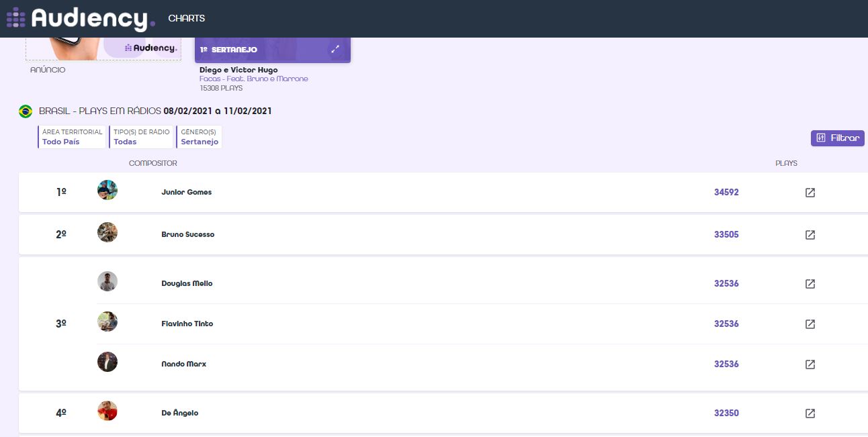Click rank label 4º
Image resolution: width=868 pixels, height=437 pixels.
tap(61, 413)
